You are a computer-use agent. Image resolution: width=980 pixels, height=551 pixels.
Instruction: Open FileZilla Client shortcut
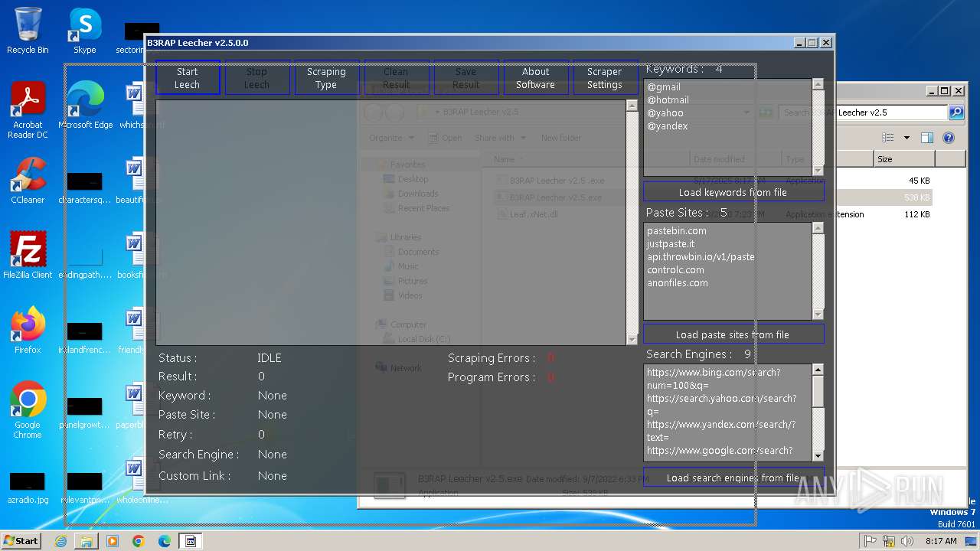(x=28, y=255)
